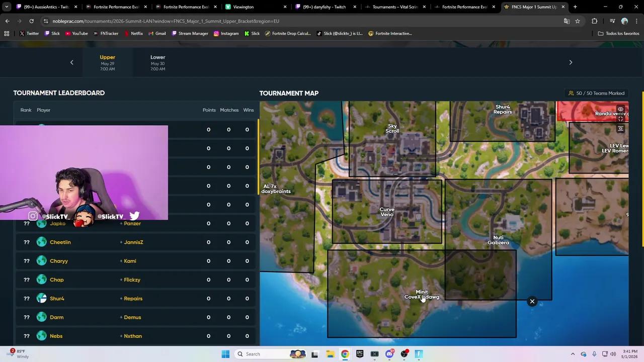Click teammate Panzer in leaderboard
The width and height of the screenshot is (644, 362).
click(132, 223)
